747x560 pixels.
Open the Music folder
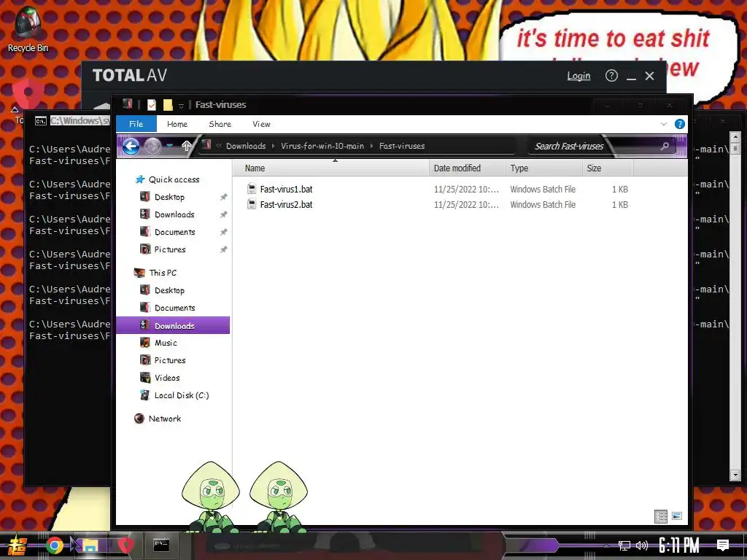click(166, 343)
